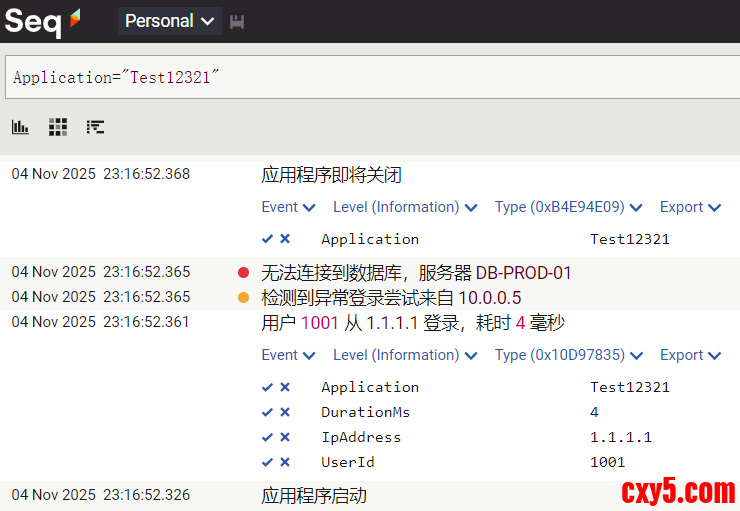Click the indented list view icon
The image size is (740, 511).
pos(95,127)
